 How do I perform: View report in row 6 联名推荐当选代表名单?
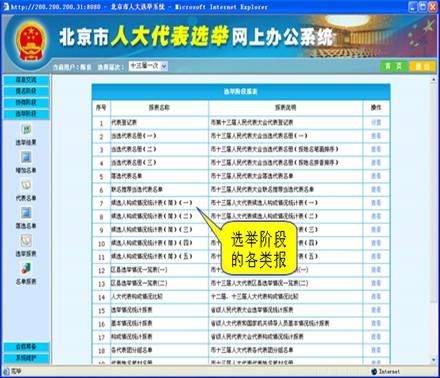click(x=376, y=190)
